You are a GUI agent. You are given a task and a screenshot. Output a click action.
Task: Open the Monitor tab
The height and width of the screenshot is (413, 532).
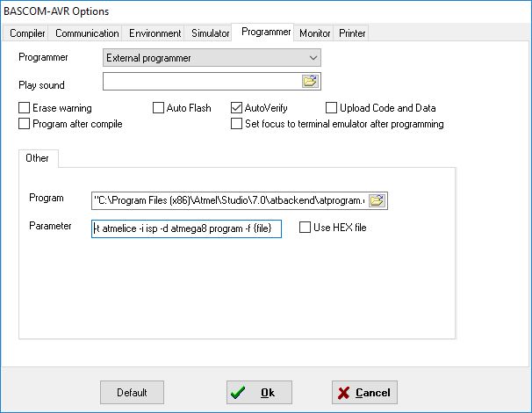pos(314,33)
